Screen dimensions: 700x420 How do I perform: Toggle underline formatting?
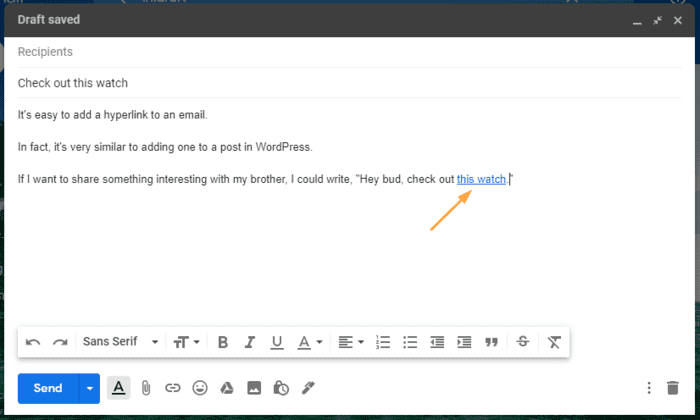[277, 342]
